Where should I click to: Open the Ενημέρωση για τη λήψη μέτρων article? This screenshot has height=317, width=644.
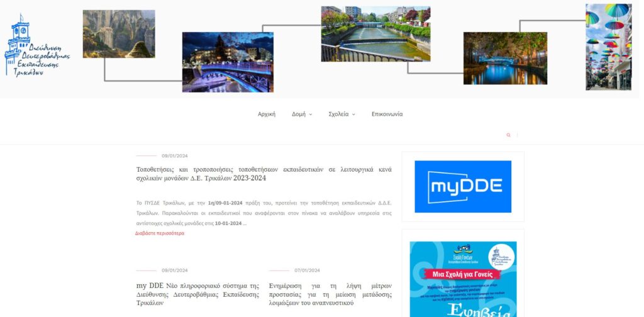click(x=330, y=294)
